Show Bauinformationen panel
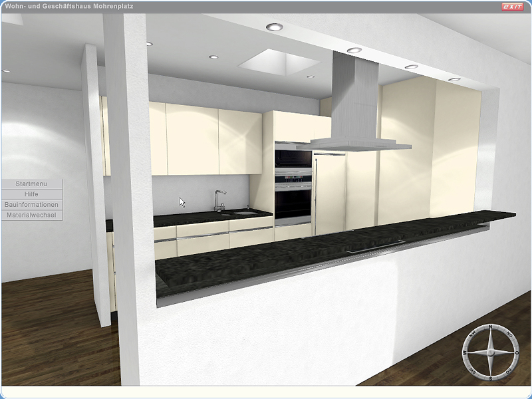This screenshot has height=399, width=532. pyautogui.click(x=32, y=205)
